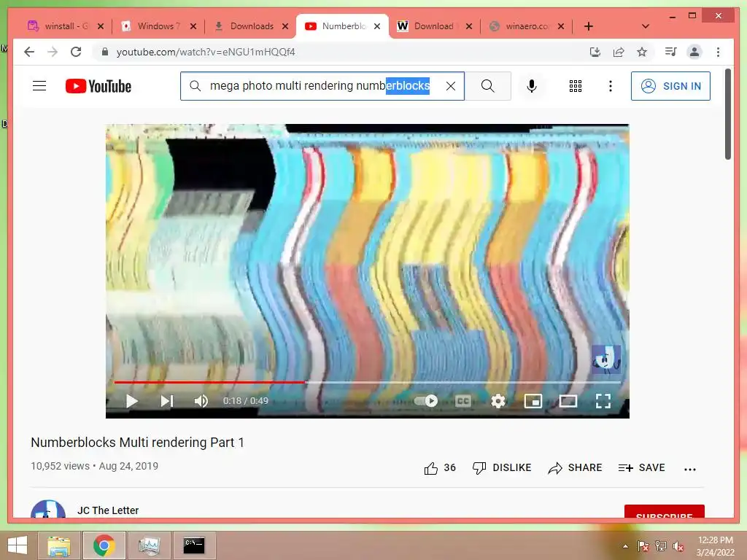Open the Action Center flag tray icon
747x560 pixels.
coord(643,546)
